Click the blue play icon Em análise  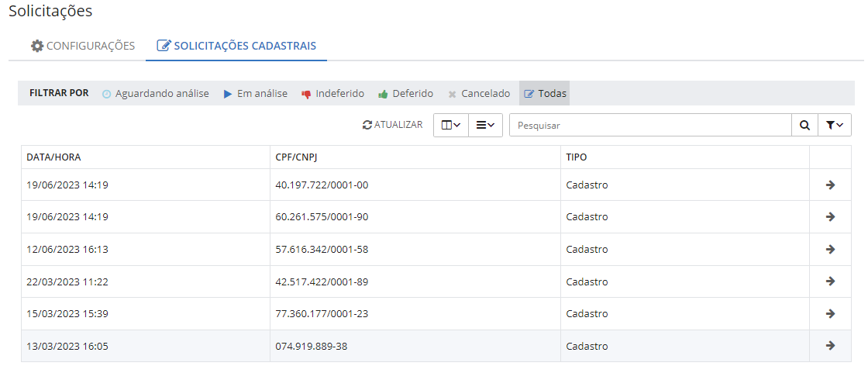pyautogui.click(x=228, y=95)
